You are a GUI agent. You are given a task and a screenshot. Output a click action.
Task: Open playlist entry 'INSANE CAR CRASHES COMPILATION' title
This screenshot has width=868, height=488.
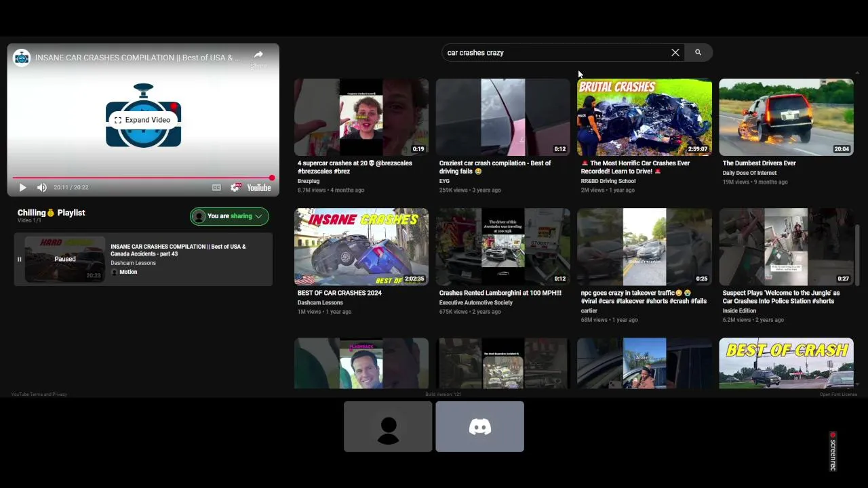(x=178, y=250)
